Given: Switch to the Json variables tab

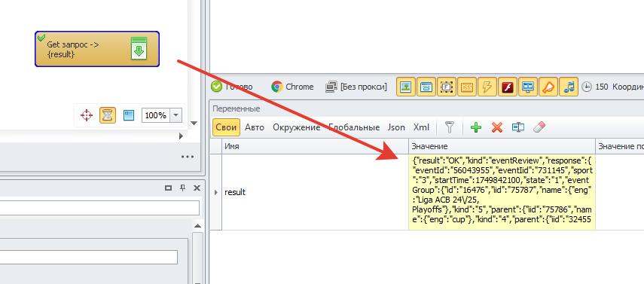Looking at the screenshot, I should (x=396, y=127).
